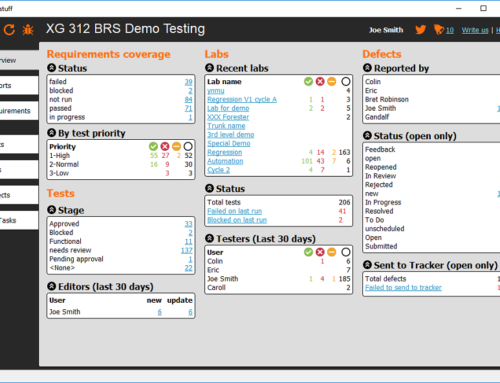Open the Trunk name lab

coord(226,126)
